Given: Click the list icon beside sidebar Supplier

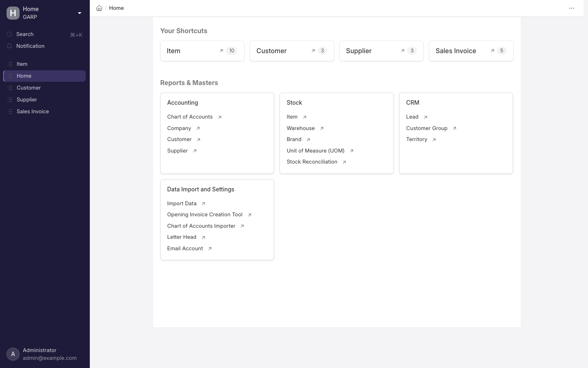Looking at the screenshot, I should click(10, 100).
